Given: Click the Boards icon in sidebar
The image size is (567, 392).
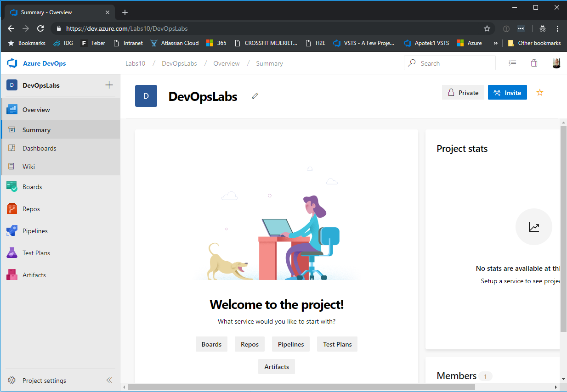Looking at the screenshot, I should [x=12, y=187].
